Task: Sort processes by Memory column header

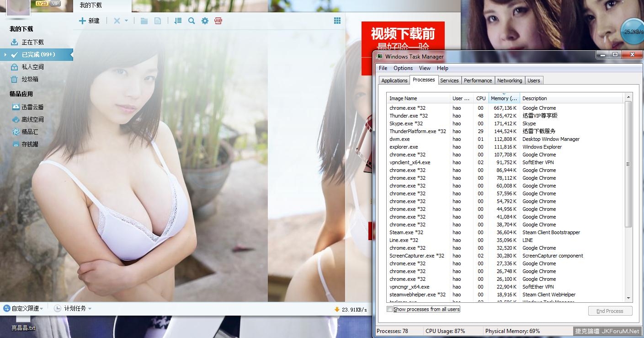Action: tap(504, 98)
